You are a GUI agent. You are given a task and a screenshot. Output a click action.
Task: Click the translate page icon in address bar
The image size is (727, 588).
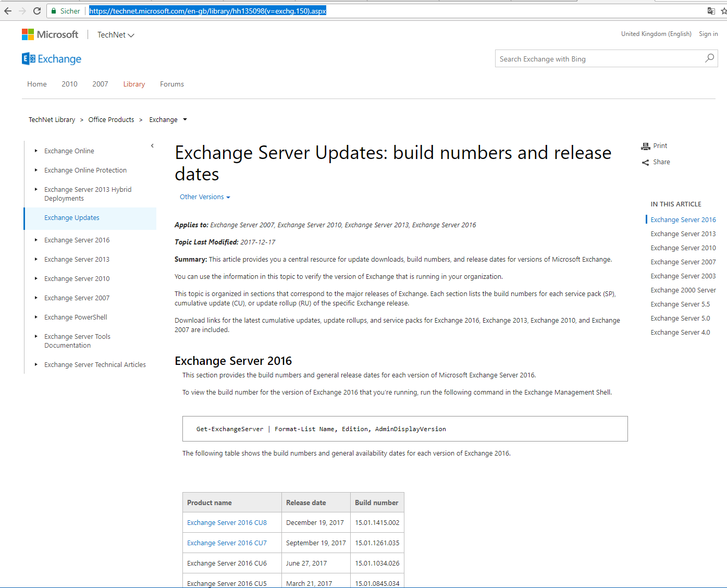click(711, 11)
